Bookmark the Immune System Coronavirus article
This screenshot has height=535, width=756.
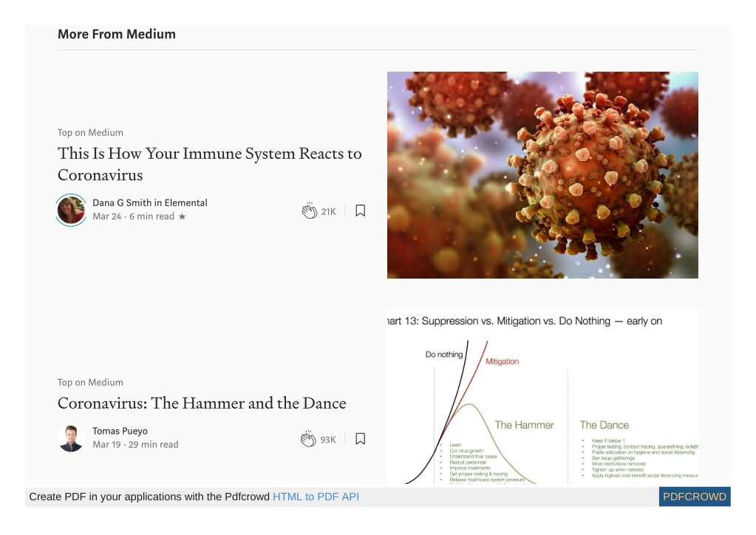pos(360,211)
